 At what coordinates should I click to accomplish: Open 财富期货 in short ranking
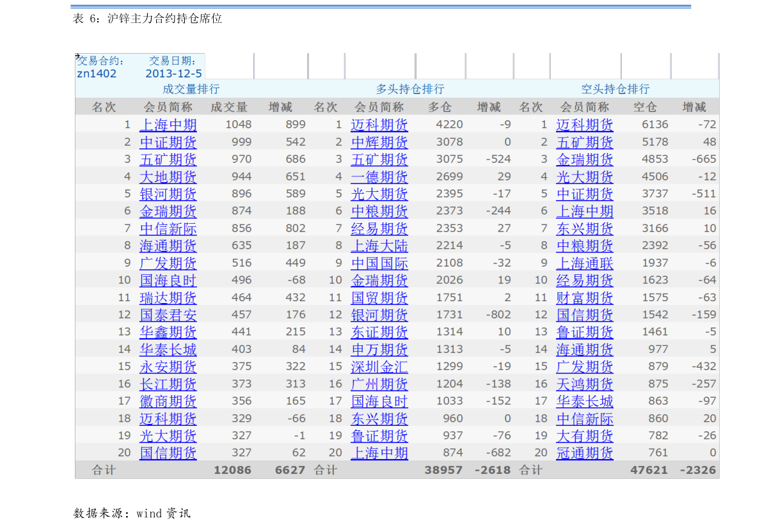(585, 298)
